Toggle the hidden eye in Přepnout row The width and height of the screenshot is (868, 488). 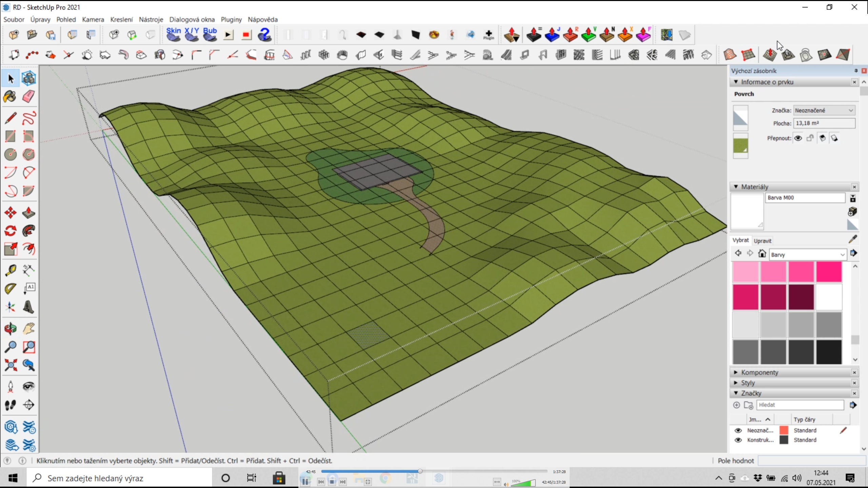coord(798,138)
